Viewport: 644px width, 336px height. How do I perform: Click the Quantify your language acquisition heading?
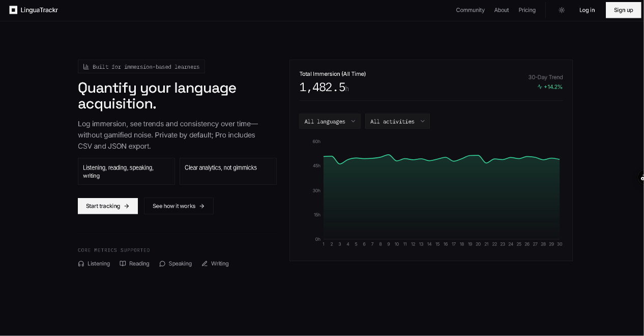click(157, 96)
